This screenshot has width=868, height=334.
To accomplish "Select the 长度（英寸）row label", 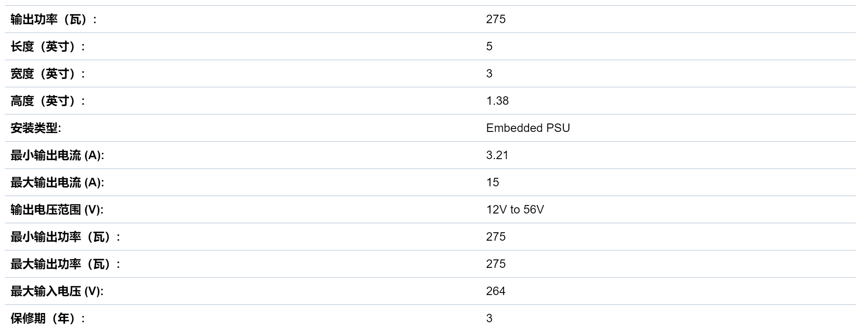I will [48, 46].
